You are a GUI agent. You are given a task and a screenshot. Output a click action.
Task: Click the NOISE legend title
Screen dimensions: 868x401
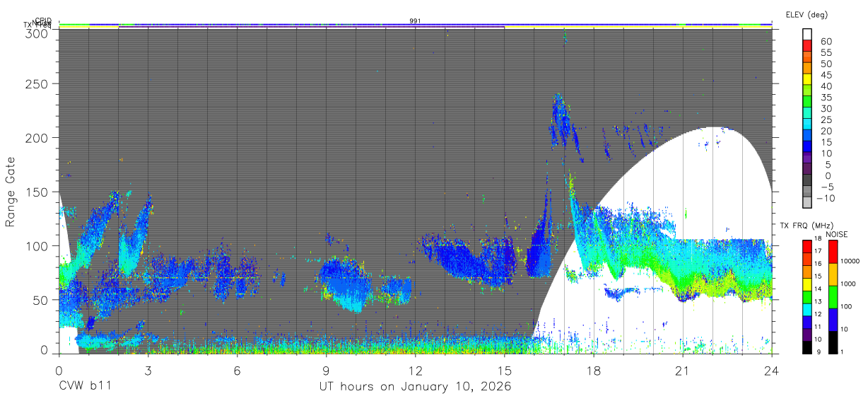[836, 234]
